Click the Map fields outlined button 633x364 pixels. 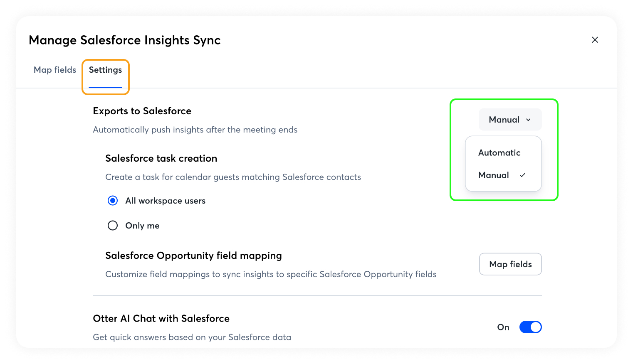coord(510,264)
